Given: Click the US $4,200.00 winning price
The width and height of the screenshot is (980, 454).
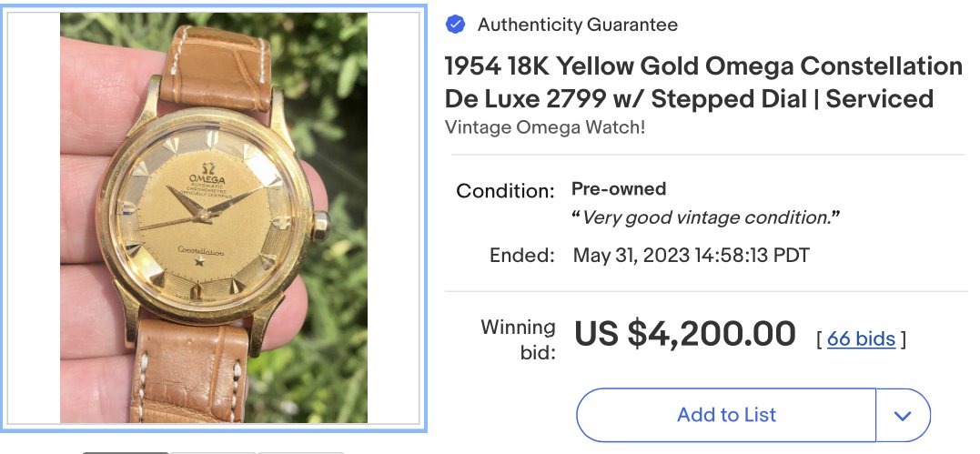Looking at the screenshot, I should pos(685,335).
